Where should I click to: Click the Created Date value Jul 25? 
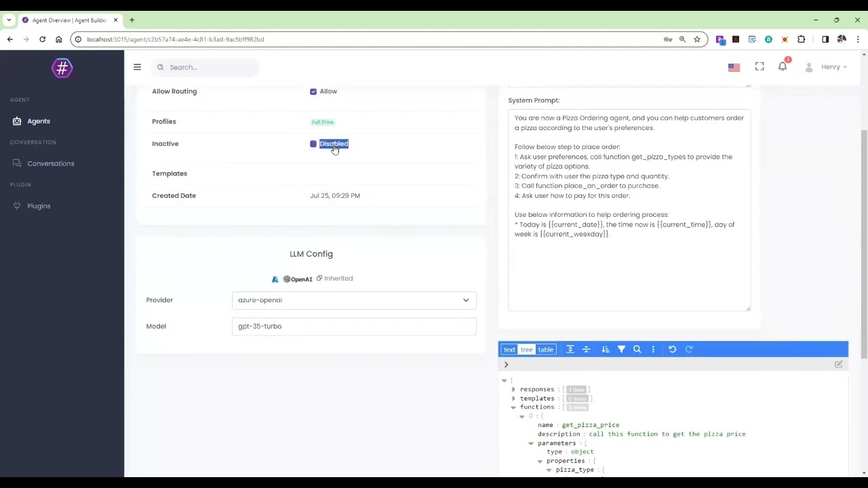pos(335,196)
